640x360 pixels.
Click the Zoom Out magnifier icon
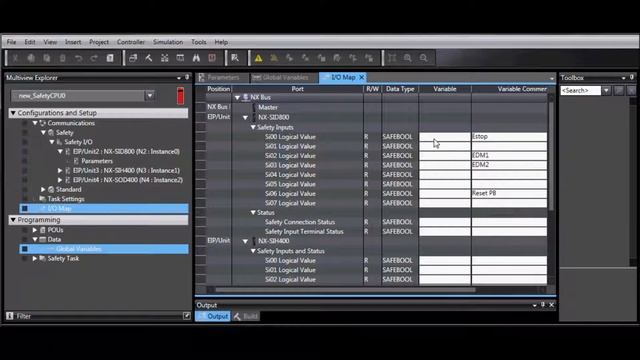pyautogui.click(x=424, y=58)
